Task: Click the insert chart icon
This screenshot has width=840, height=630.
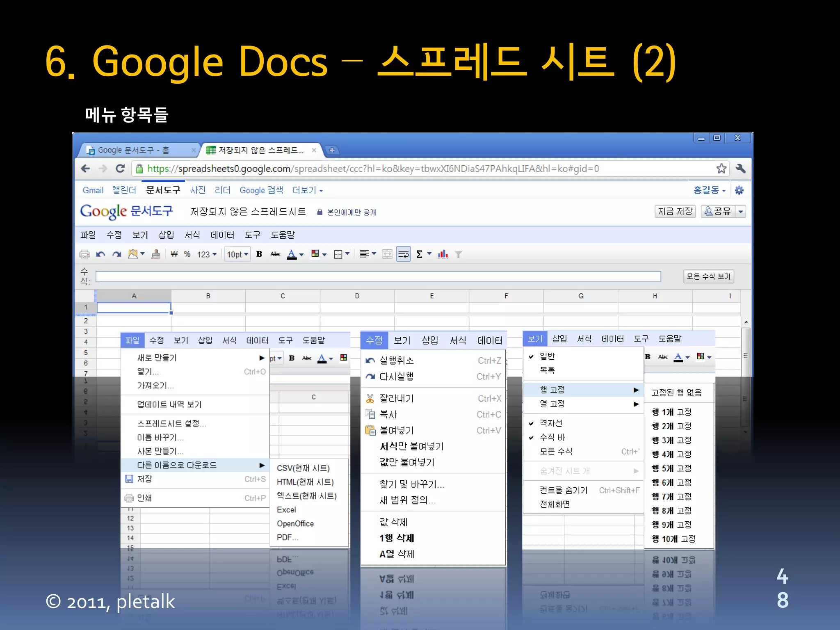Action: pos(443,254)
